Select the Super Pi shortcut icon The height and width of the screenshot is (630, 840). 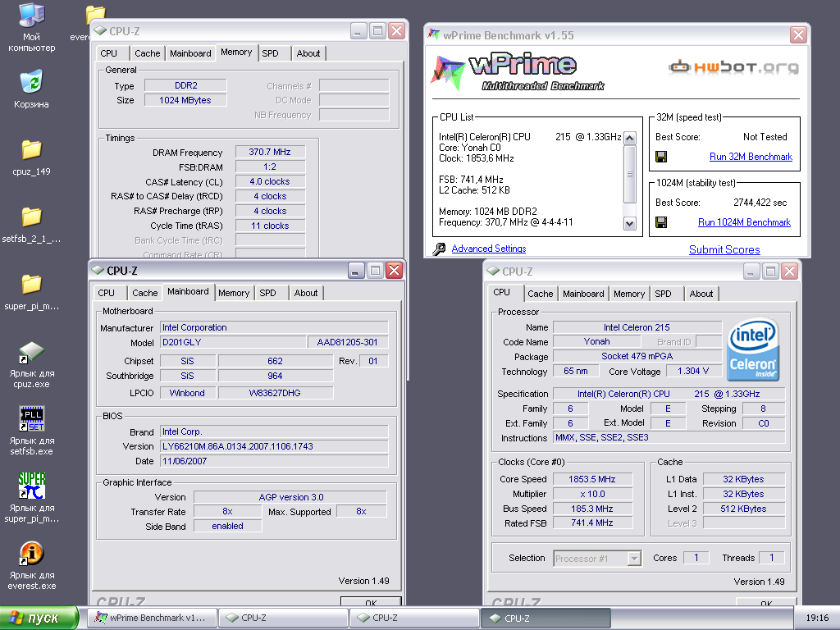pos(32,486)
